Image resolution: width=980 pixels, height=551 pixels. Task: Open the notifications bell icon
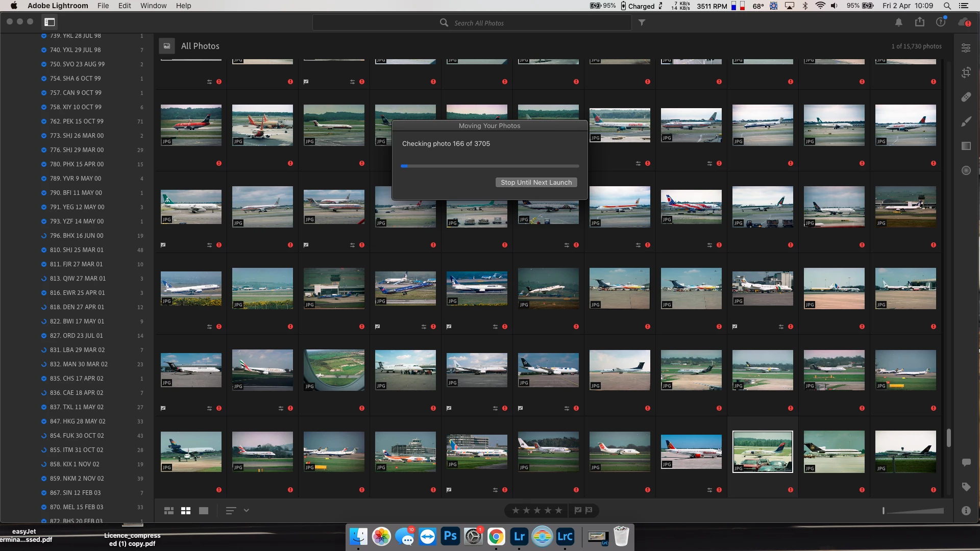pyautogui.click(x=898, y=22)
